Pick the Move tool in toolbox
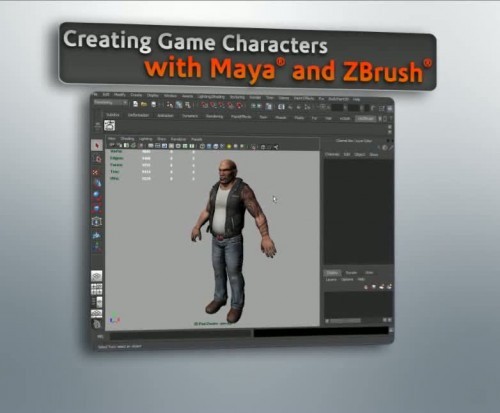Image resolution: width=500 pixels, height=413 pixels. pos(97,183)
